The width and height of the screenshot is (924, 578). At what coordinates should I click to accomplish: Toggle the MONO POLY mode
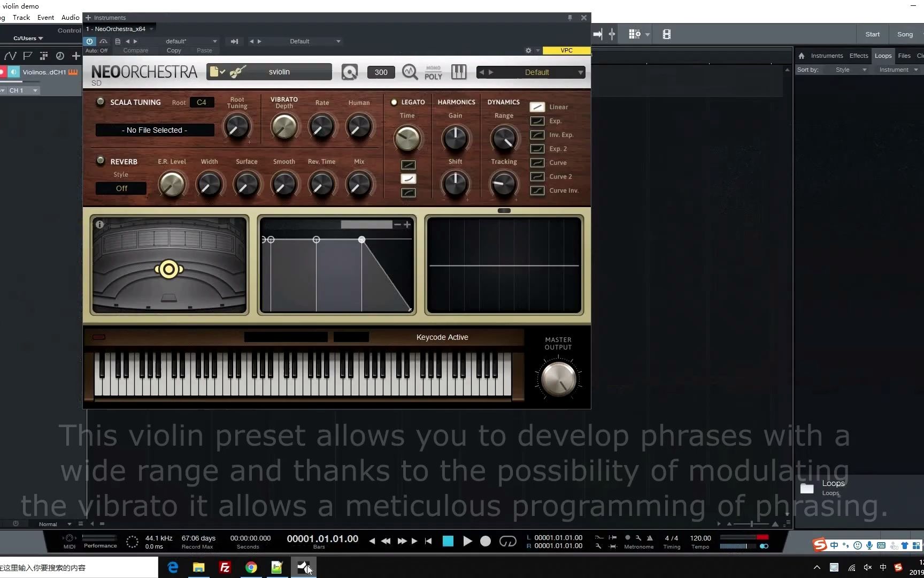[x=433, y=73]
